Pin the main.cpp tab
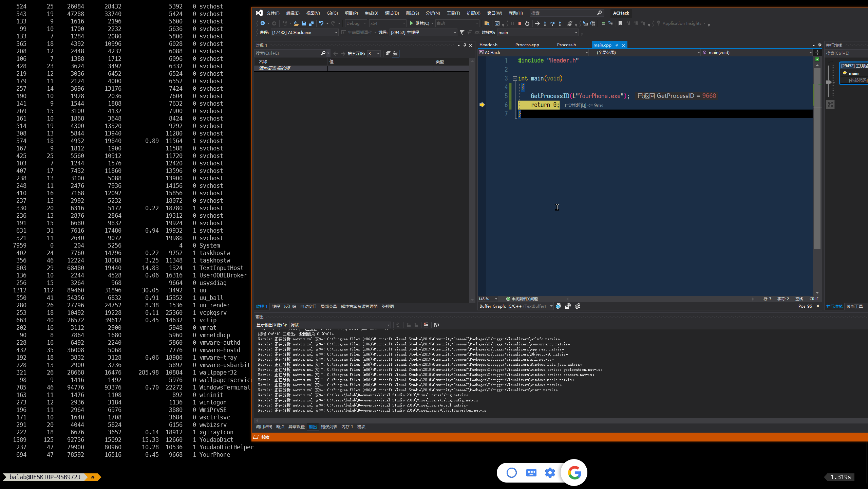The height and width of the screenshot is (489, 868). click(617, 45)
